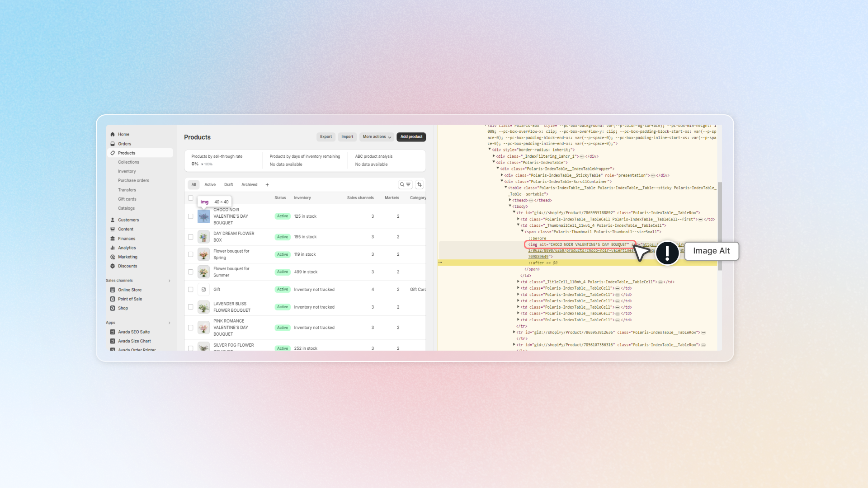Collapse the tbody node in DevTools
The height and width of the screenshot is (488, 868).
coord(510,206)
